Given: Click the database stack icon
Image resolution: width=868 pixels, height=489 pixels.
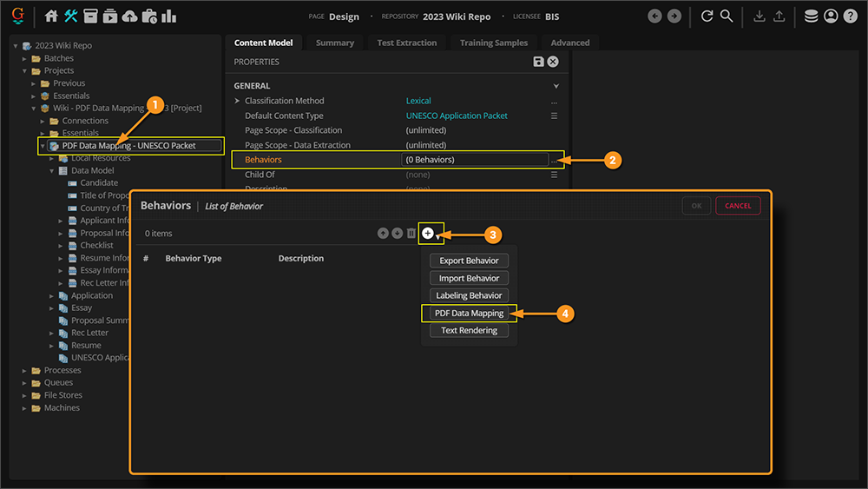Looking at the screenshot, I should (811, 17).
